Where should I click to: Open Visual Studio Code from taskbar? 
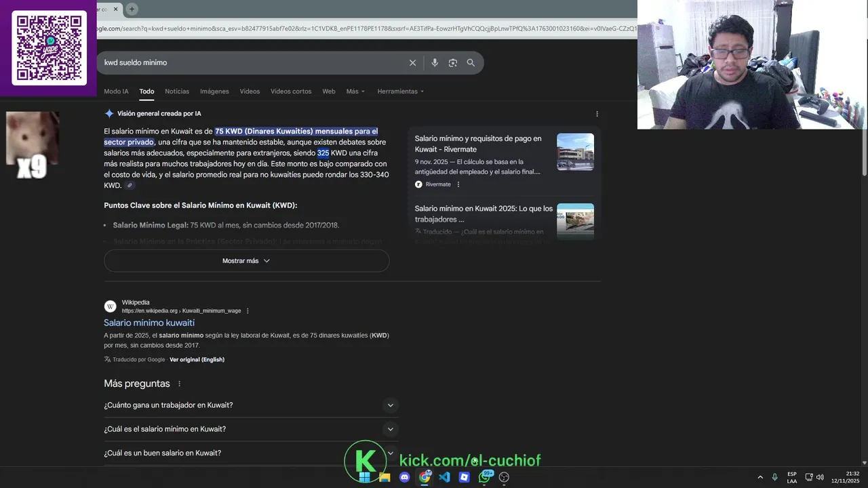click(444, 477)
